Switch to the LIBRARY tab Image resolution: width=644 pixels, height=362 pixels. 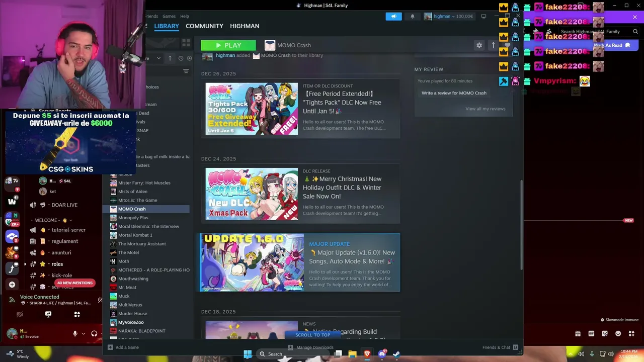pos(167,26)
